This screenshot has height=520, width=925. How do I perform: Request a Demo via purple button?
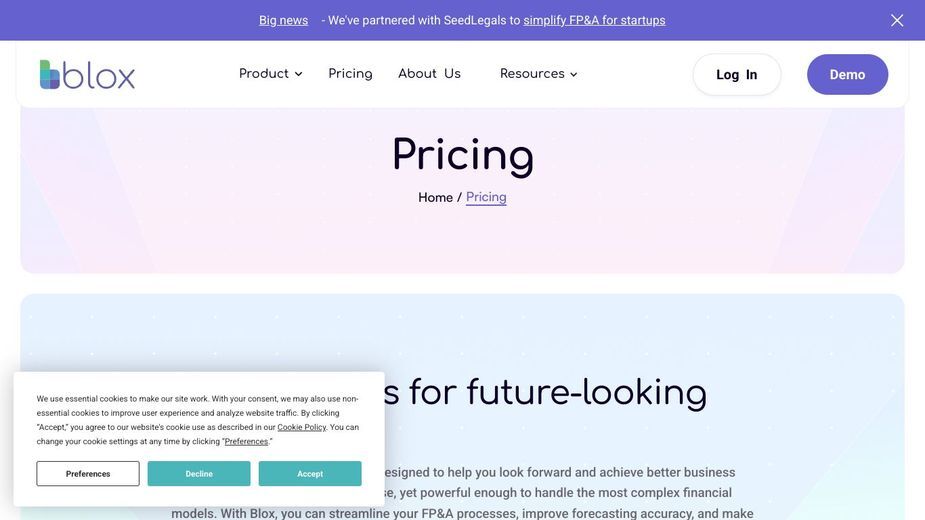click(x=847, y=74)
